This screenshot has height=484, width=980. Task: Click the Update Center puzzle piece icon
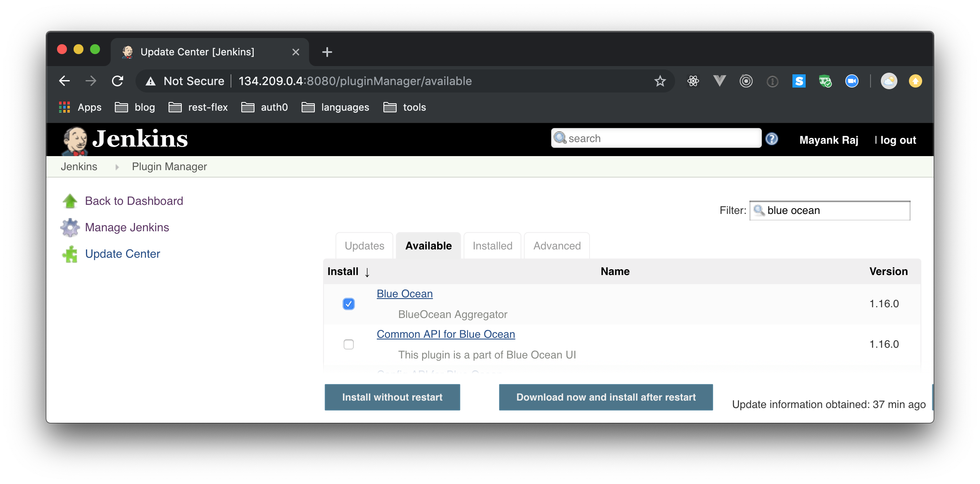70,254
